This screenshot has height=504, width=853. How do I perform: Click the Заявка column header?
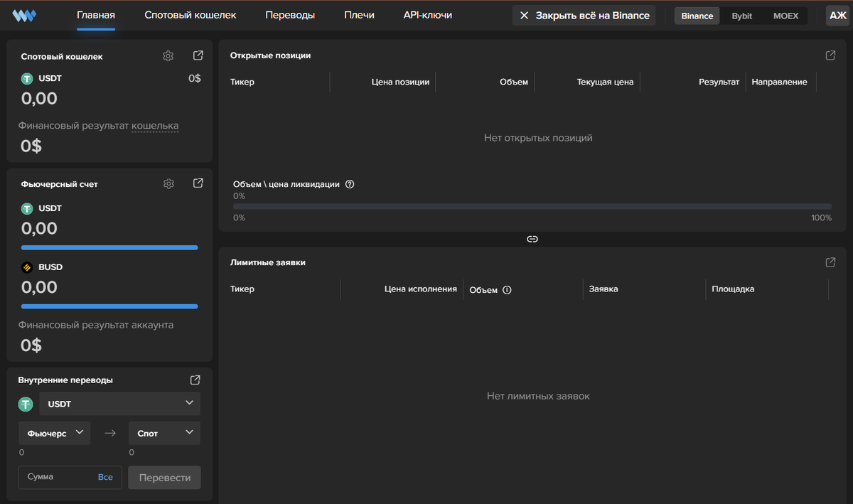(603, 289)
